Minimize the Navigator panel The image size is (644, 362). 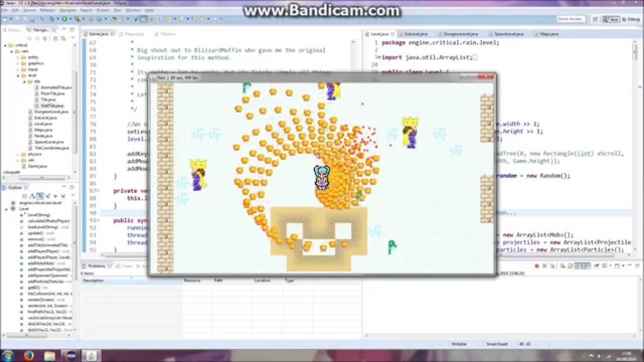pos(64,29)
